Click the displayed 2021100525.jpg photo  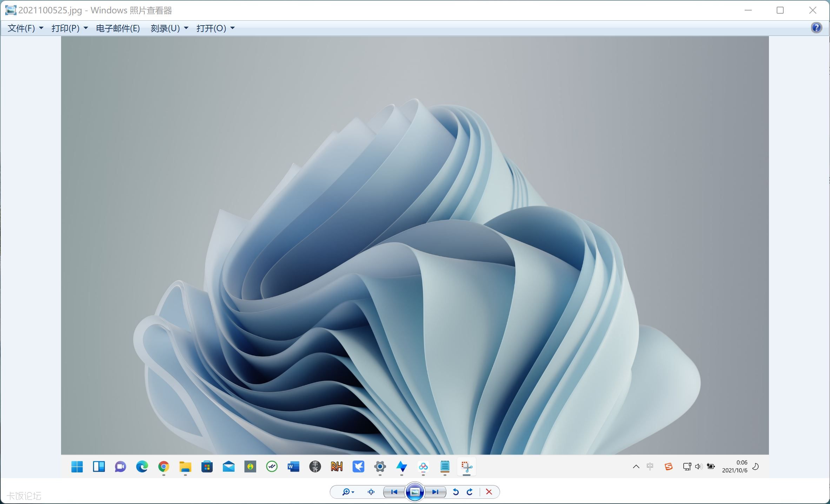point(415,257)
